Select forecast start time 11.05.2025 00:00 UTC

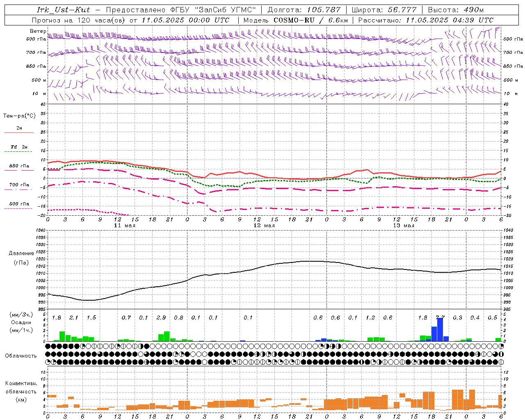tap(185, 20)
